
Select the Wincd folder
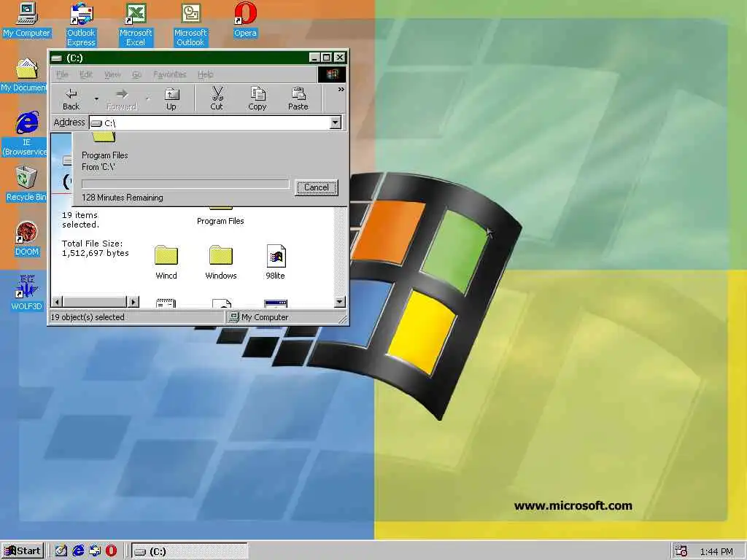[x=166, y=262]
